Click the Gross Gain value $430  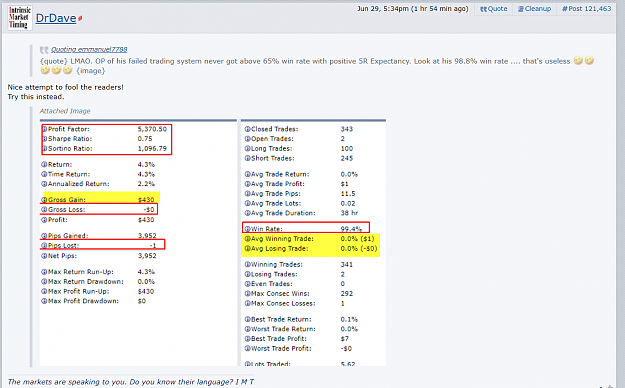coord(146,200)
